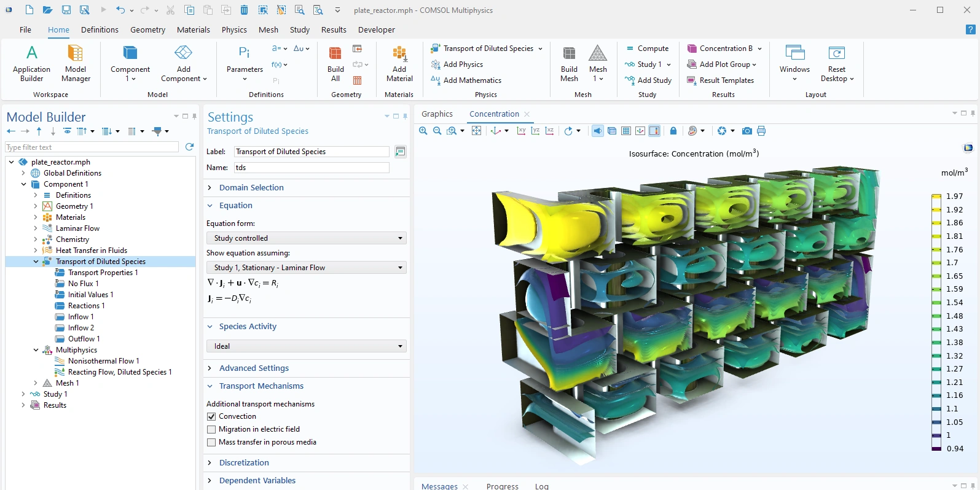This screenshot has width=980, height=490.
Task: Enable Migration in electric field
Action: (x=212, y=429)
